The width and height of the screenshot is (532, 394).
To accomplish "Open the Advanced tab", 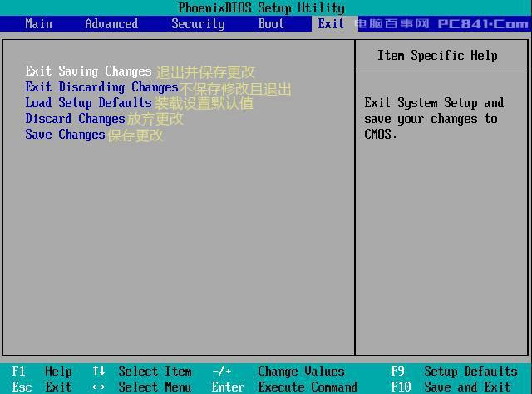I will (x=111, y=23).
